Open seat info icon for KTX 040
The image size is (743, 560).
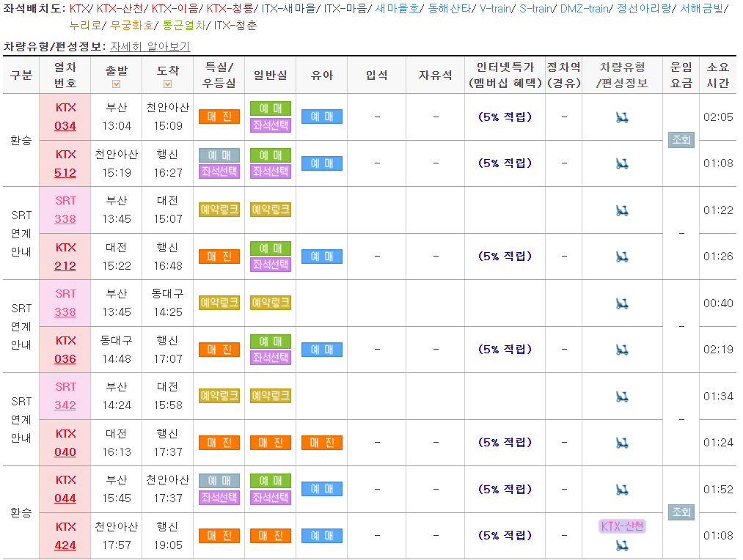(x=622, y=443)
